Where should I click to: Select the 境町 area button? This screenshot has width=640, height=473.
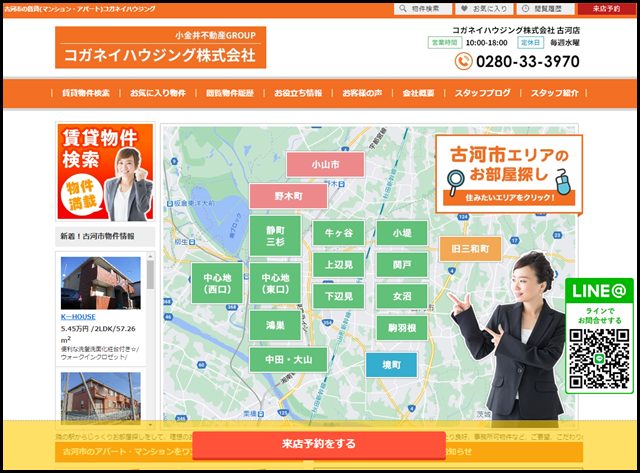click(x=391, y=365)
